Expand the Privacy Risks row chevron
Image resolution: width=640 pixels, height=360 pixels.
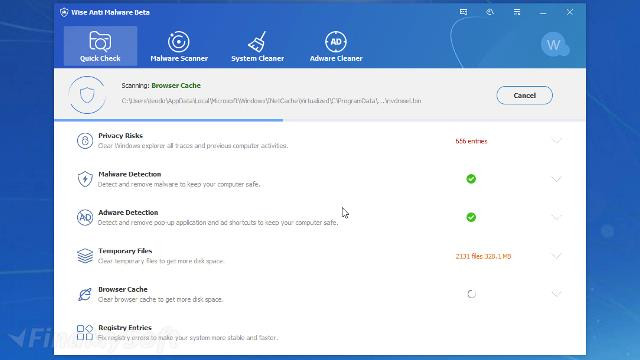tap(556, 140)
